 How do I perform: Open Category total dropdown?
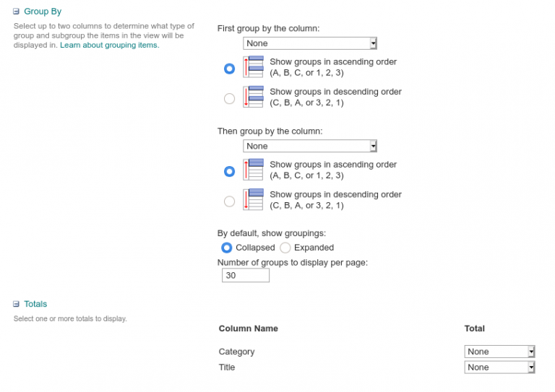(499, 352)
